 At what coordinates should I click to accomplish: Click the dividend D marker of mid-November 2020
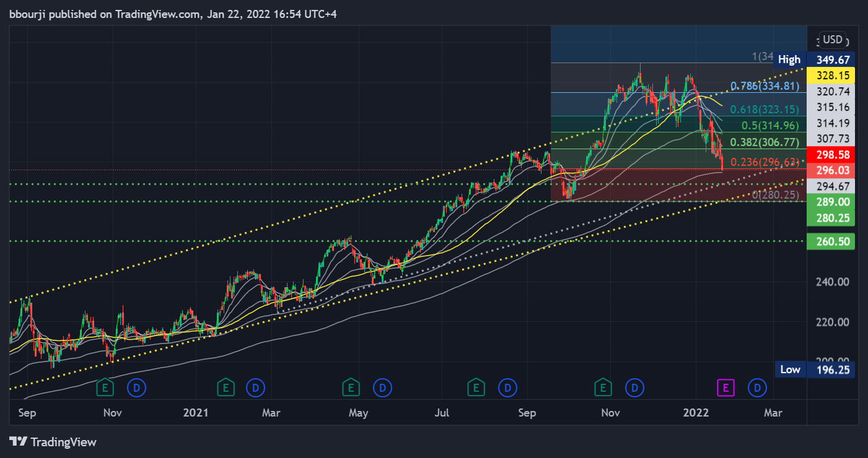pyautogui.click(x=136, y=388)
